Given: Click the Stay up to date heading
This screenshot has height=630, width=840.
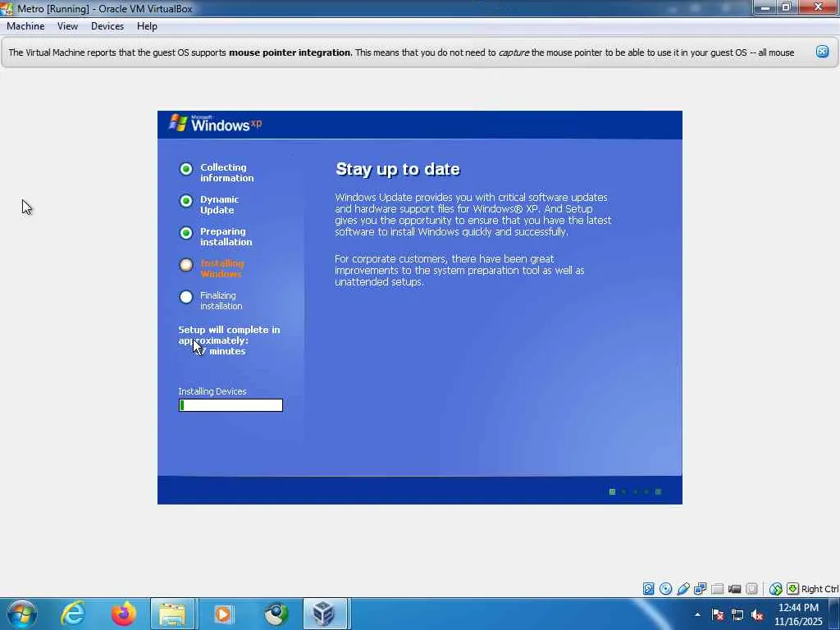Looking at the screenshot, I should click(x=398, y=169).
